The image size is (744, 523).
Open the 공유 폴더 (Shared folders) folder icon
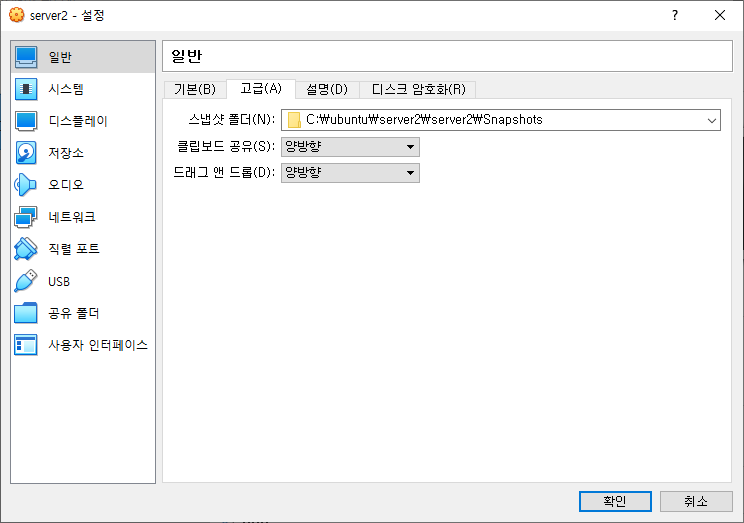coord(26,313)
